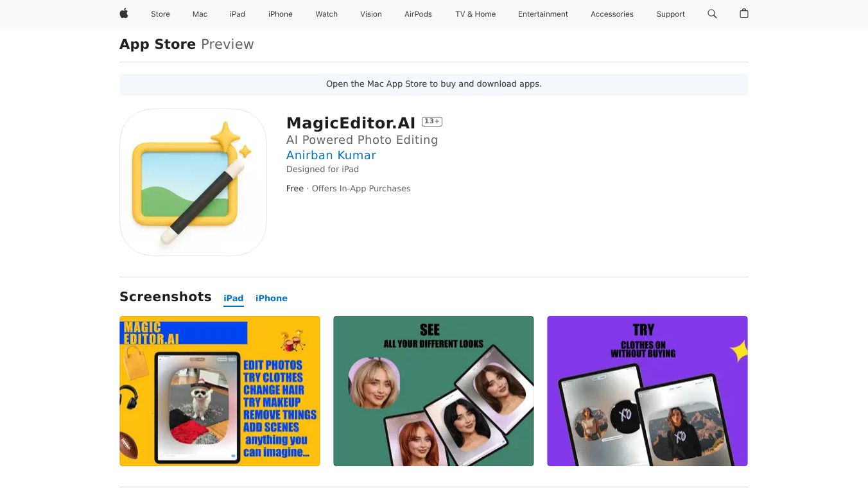Click 'Offers In-App Purchases' text
The image size is (868, 488).
(361, 189)
